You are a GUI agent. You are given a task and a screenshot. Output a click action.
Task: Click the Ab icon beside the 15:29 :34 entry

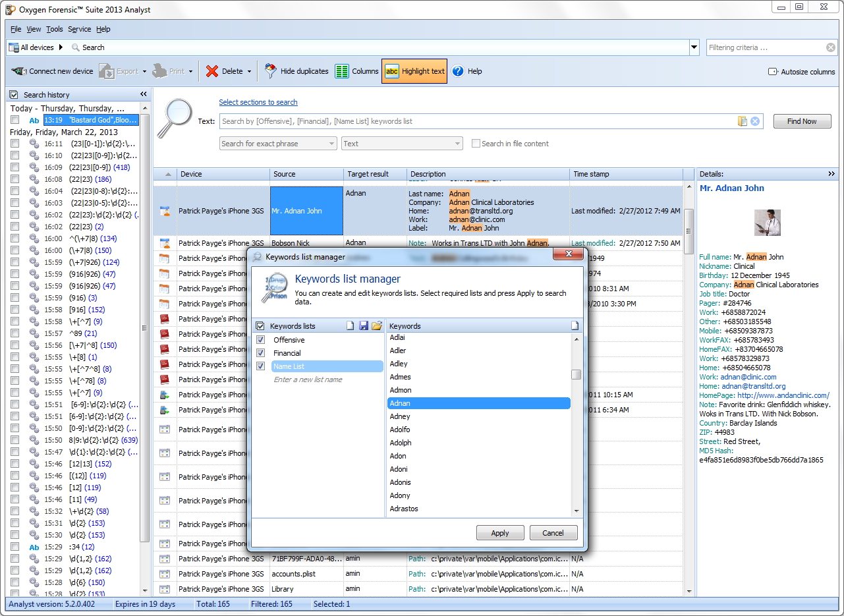[34, 547]
